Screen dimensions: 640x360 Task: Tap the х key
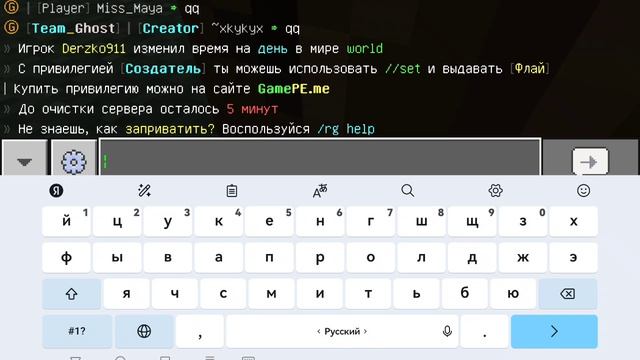[573, 221]
